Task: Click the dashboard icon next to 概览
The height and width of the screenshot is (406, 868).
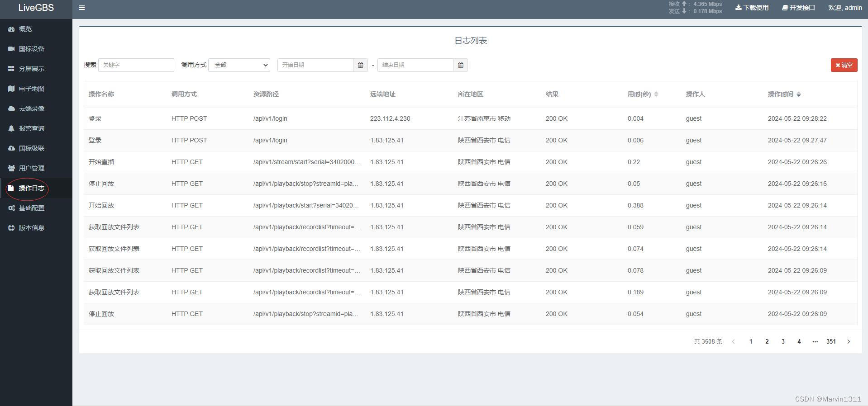Action: tap(11, 29)
